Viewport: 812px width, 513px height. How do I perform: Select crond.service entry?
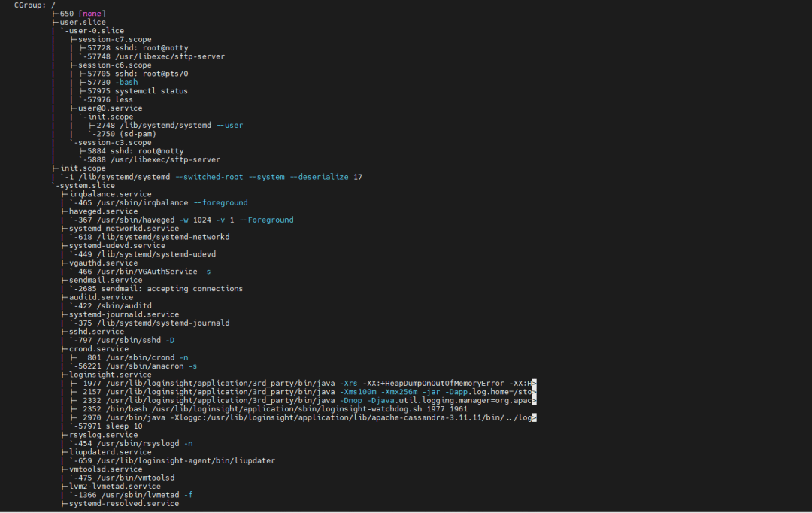point(99,349)
